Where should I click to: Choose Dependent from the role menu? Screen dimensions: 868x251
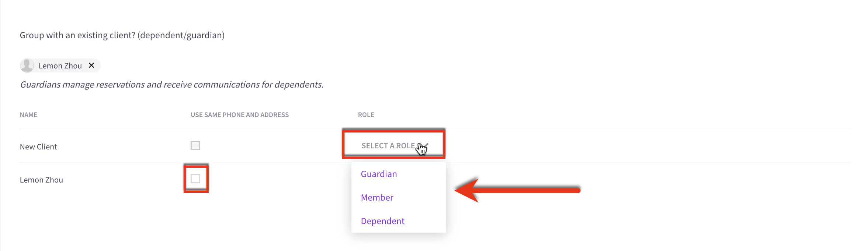[x=382, y=221]
